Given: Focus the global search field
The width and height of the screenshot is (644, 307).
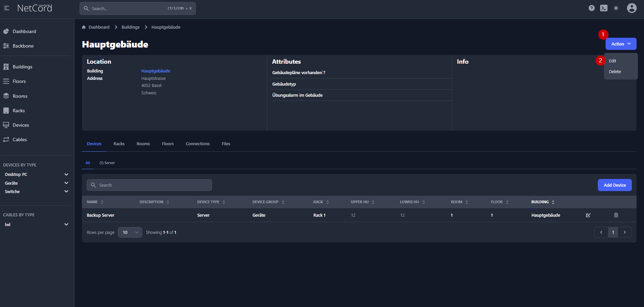Looking at the screenshot, I should 137,8.
